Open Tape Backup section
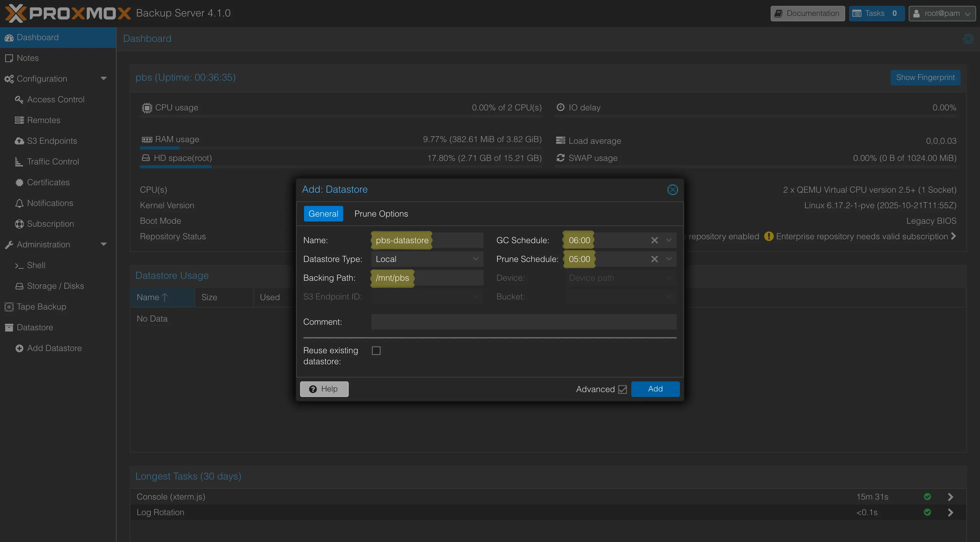 (58, 307)
